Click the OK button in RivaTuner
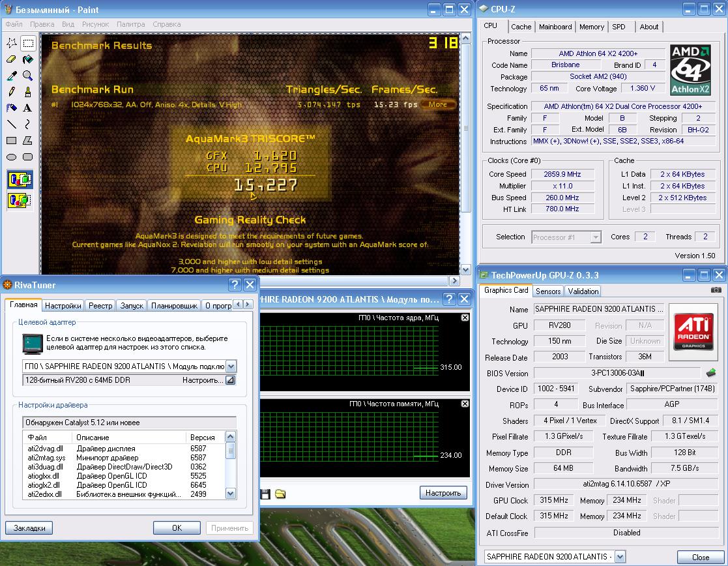 click(x=177, y=528)
